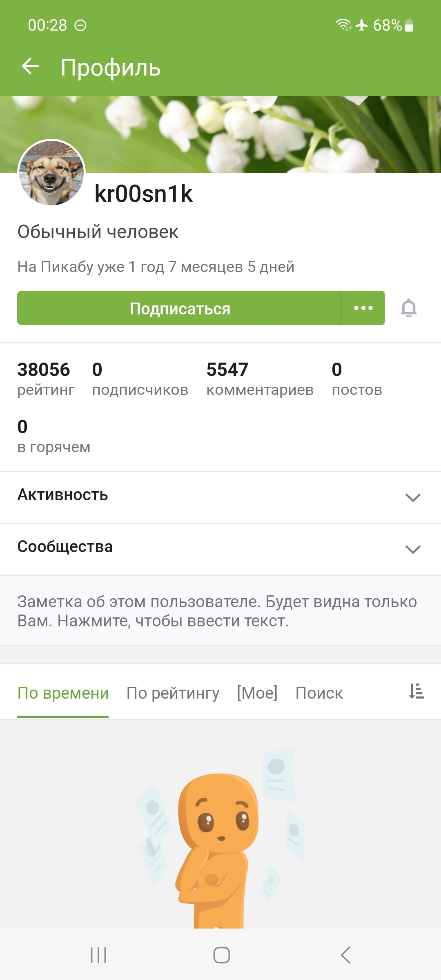Open the Поиск tab
This screenshot has width=441, height=980.
click(319, 693)
